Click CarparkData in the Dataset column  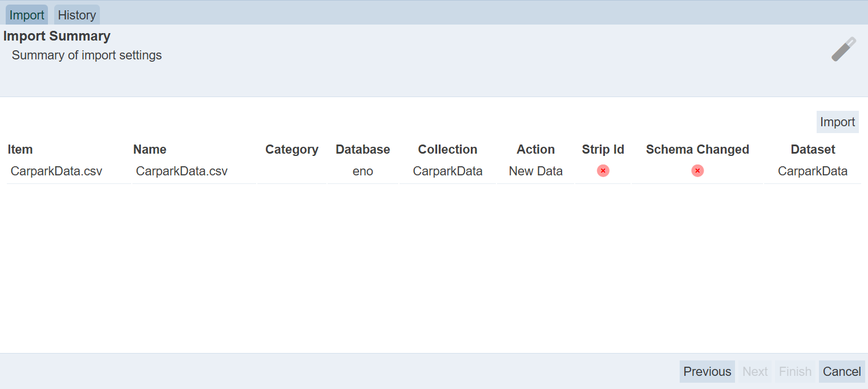(813, 171)
